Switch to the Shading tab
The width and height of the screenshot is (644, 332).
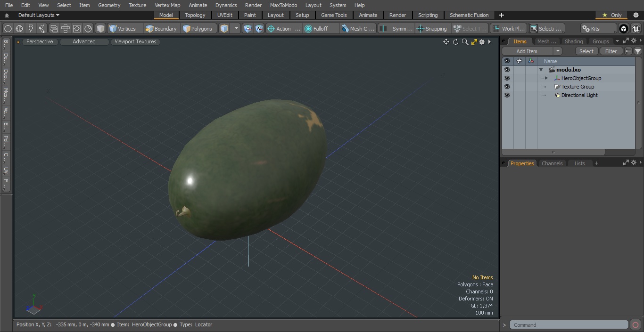tap(574, 41)
